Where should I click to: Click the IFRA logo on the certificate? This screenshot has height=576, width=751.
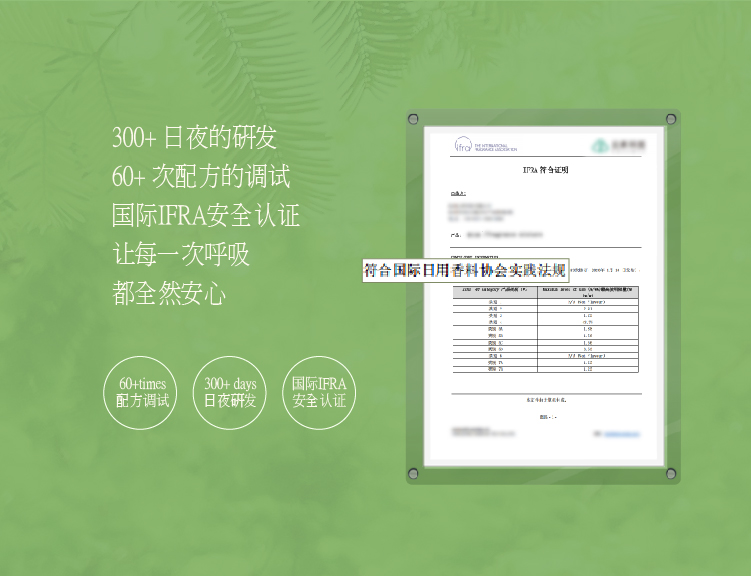tap(485, 145)
